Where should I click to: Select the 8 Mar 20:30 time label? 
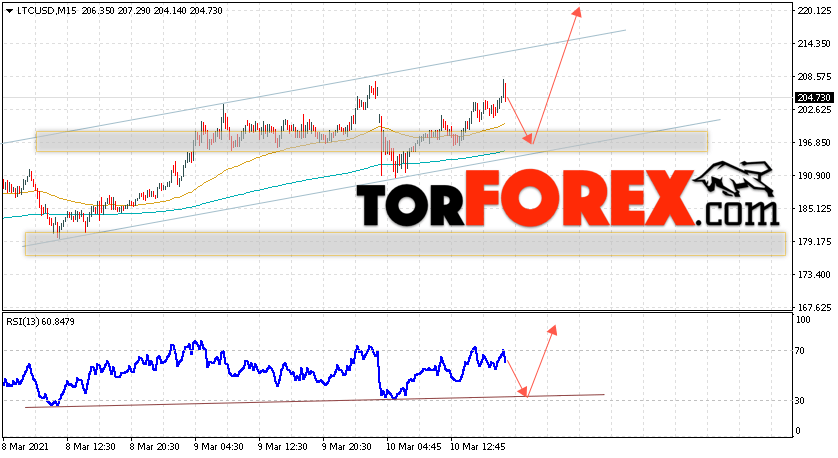click(154, 447)
